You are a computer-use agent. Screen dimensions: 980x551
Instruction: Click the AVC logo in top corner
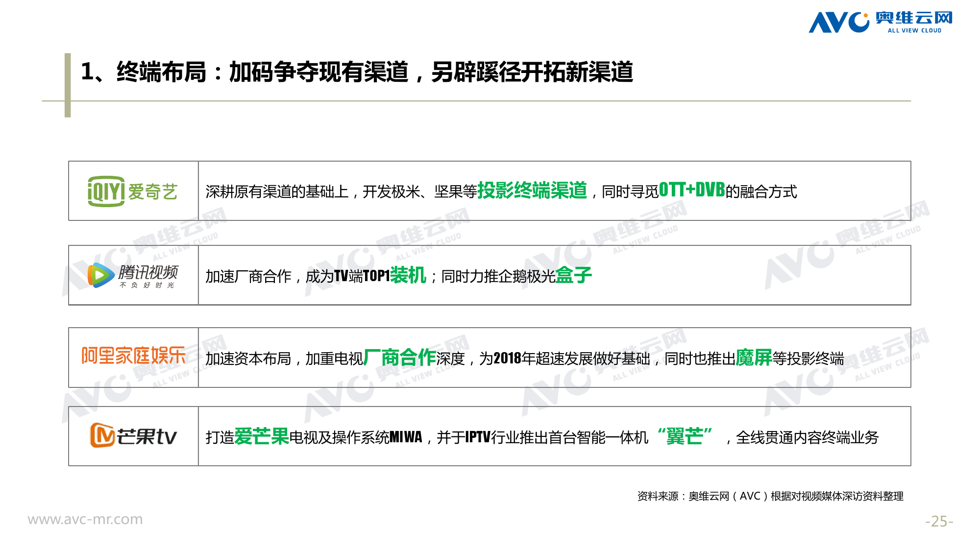(838, 22)
